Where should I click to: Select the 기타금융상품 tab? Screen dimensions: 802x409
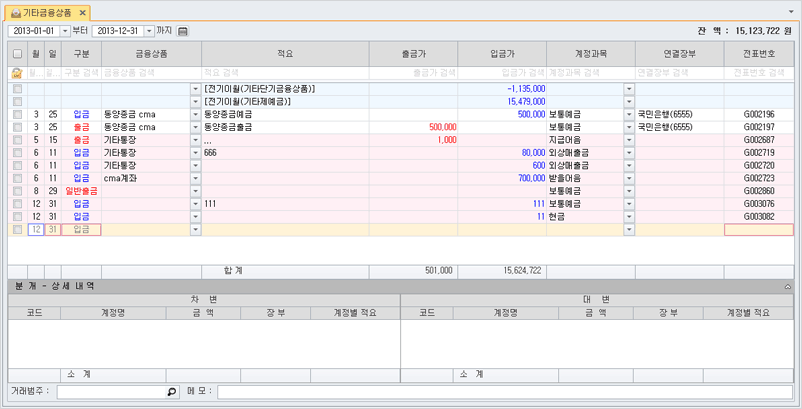click(x=47, y=13)
